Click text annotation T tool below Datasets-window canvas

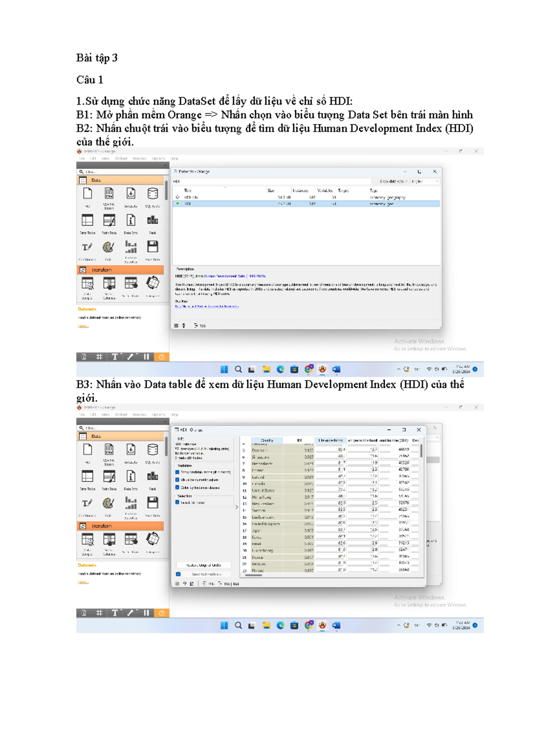tap(115, 357)
